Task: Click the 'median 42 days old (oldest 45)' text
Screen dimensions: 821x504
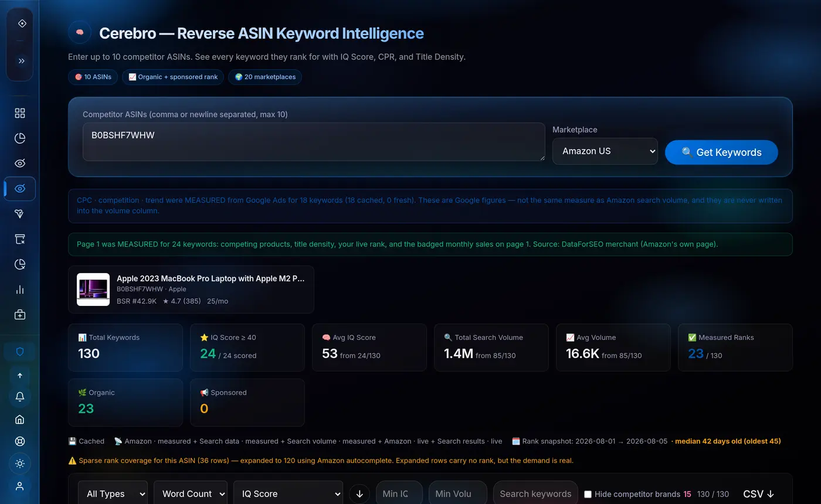Action: coord(728,441)
